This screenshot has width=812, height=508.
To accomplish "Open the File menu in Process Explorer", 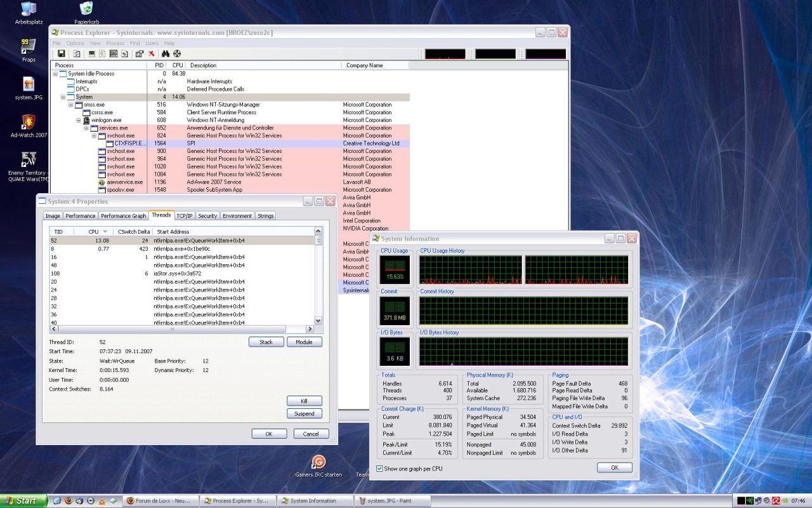I will [x=56, y=43].
